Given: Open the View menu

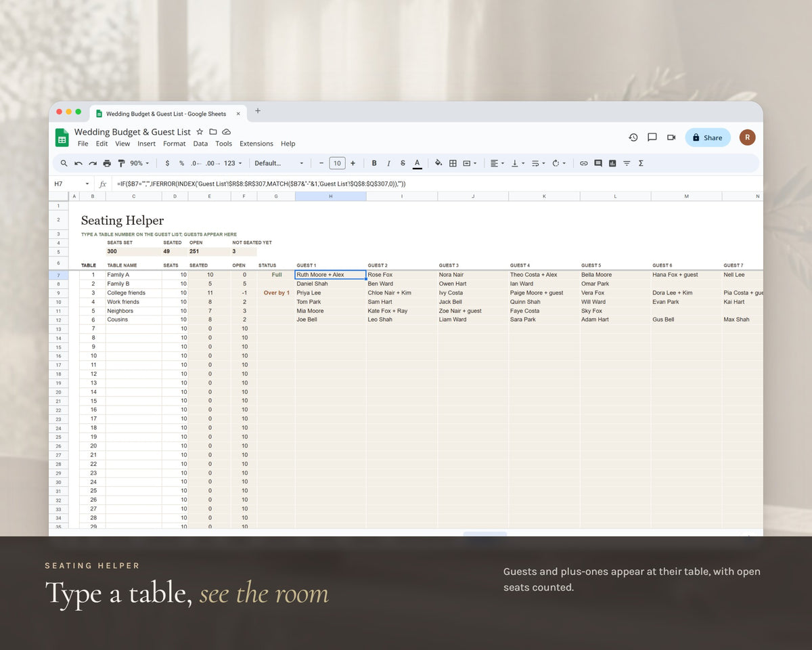Looking at the screenshot, I should [x=122, y=144].
